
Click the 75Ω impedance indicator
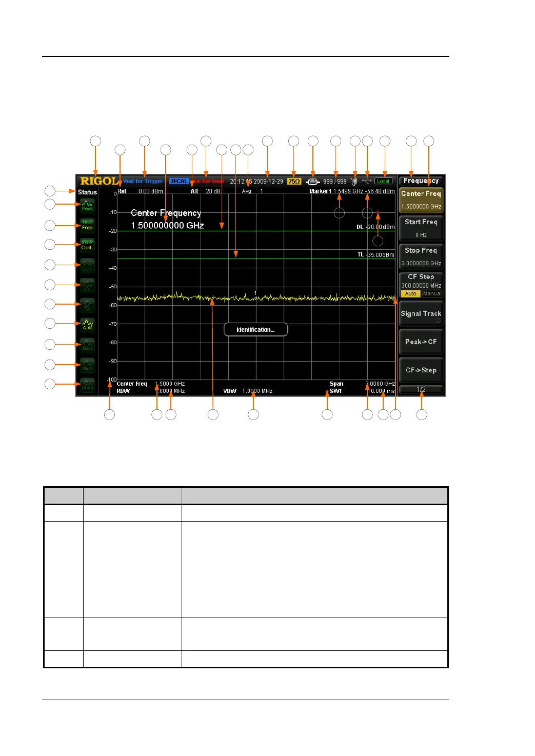pos(294,181)
